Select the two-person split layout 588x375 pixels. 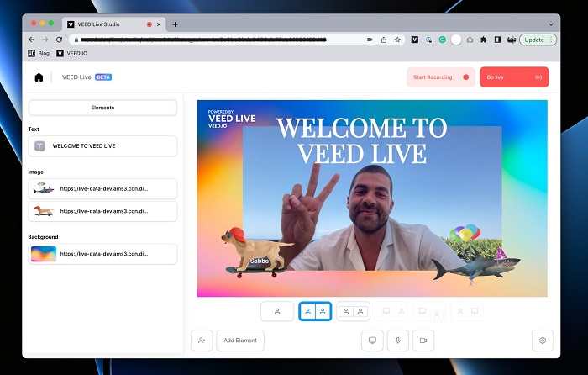315,311
